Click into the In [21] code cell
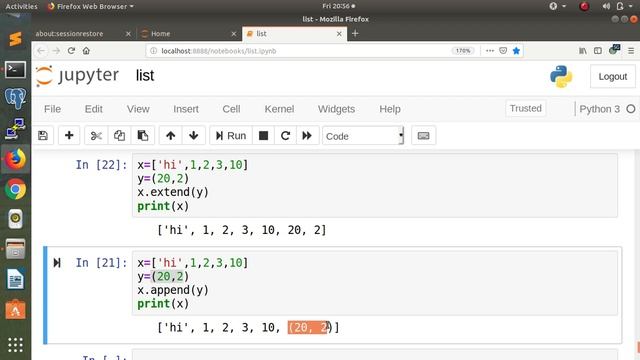 374,283
